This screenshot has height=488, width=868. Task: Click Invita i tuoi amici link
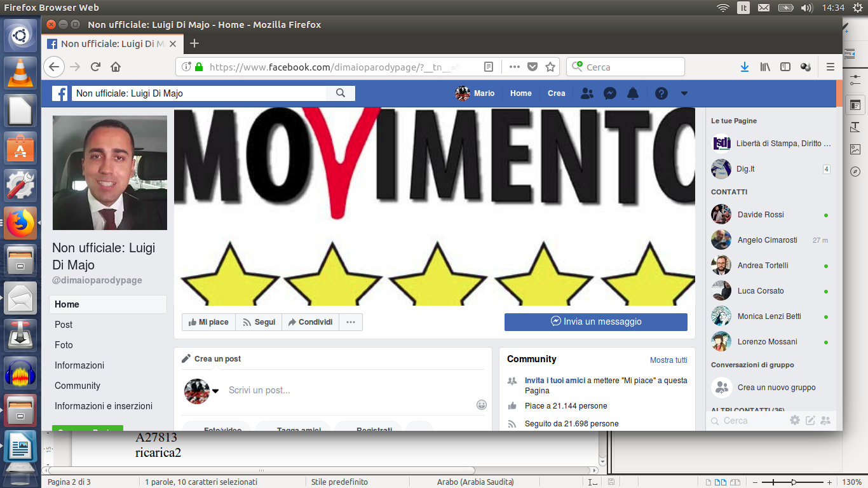(555, 381)
